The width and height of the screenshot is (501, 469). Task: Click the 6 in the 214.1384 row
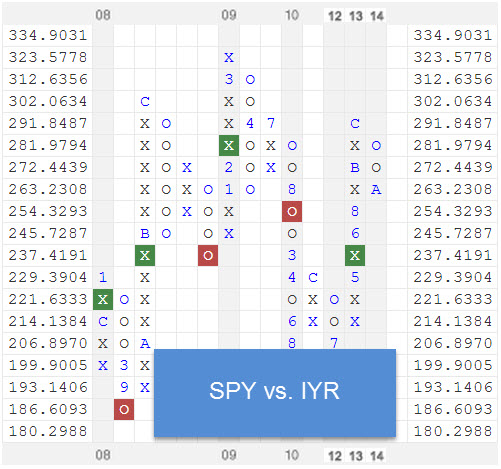[292, 321]
